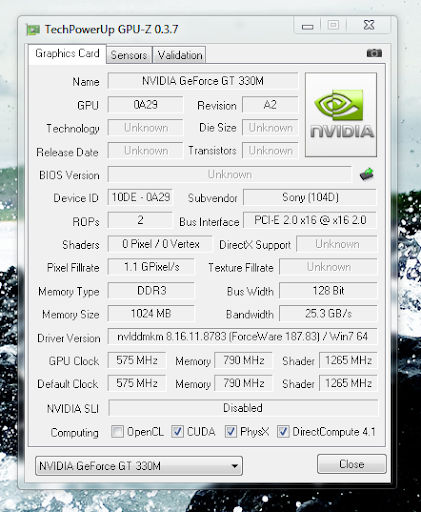The image size is (421, 512).
Task: Click the Computing label text
Action: [x=75, y=433]
